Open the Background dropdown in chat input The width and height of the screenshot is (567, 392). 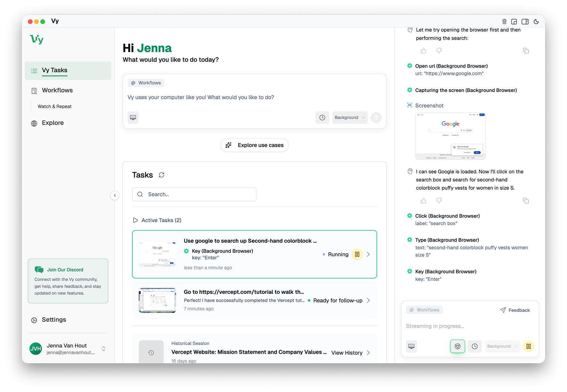(502, 346)
